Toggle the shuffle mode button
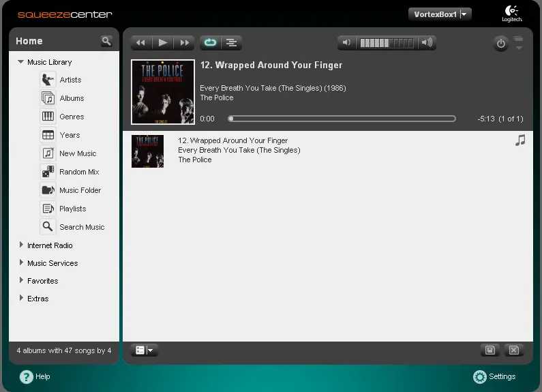542x392 pixels. [231, 43]
